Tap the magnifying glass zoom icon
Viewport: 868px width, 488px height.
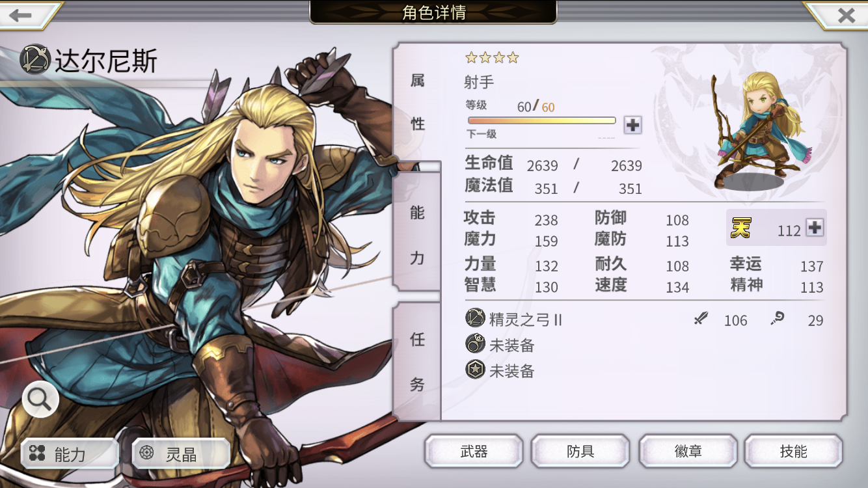[x=40, y=400]
